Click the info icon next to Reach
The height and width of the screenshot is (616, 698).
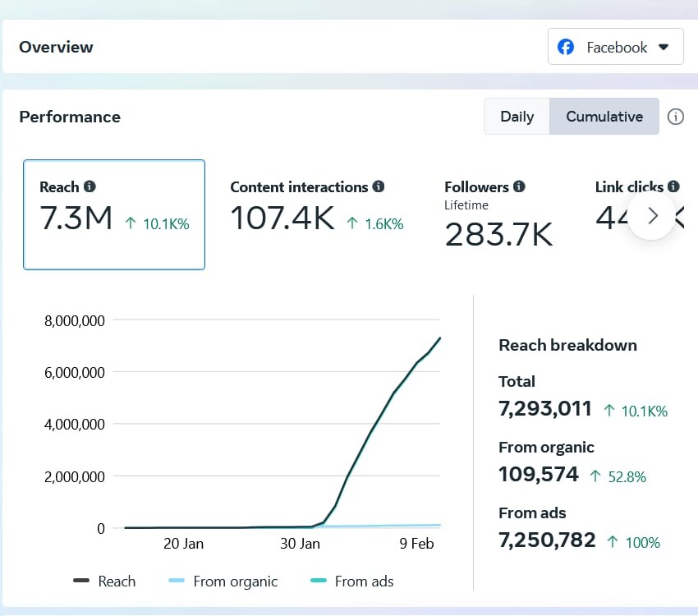(x=90, y=186)
